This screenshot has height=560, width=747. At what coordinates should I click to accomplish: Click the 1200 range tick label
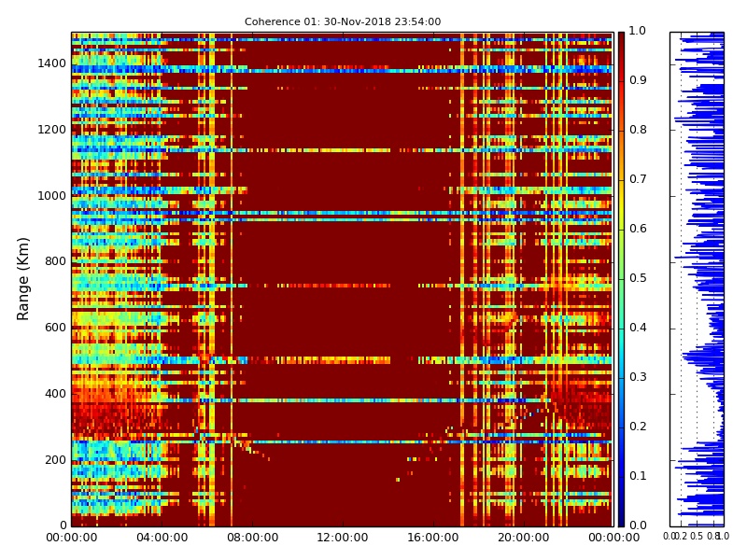click(x=51, y=130)
